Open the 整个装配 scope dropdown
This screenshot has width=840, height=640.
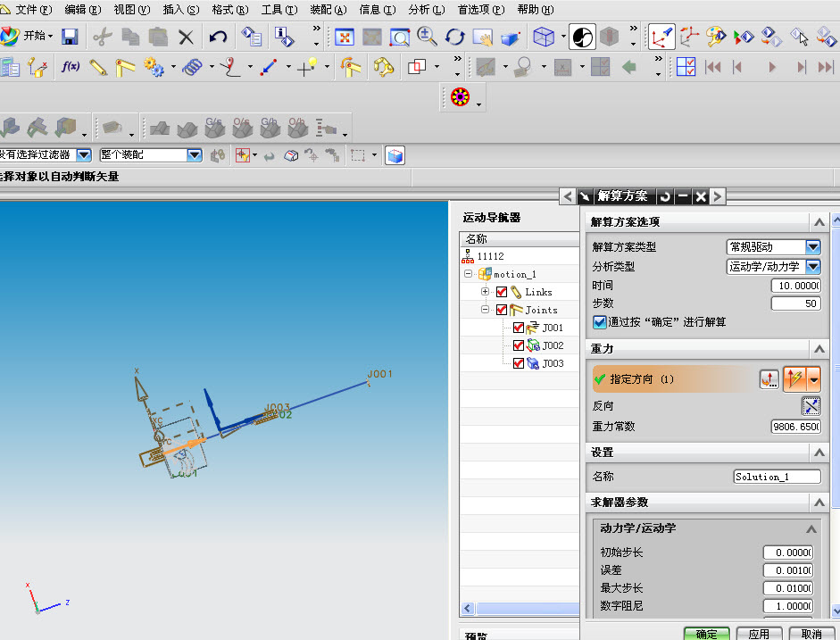click(x=194, y=155)
